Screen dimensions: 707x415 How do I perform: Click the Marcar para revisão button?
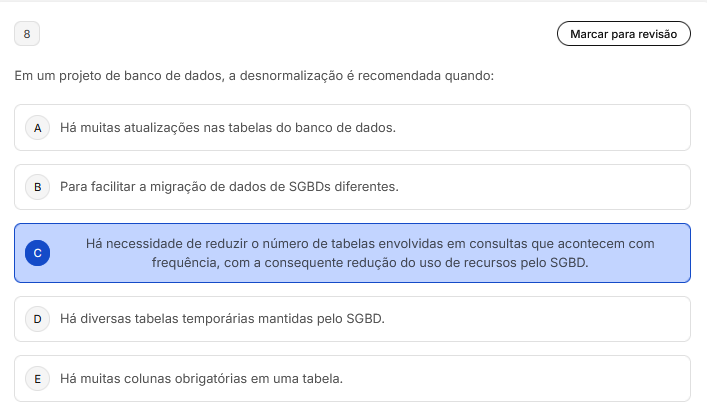623,34
